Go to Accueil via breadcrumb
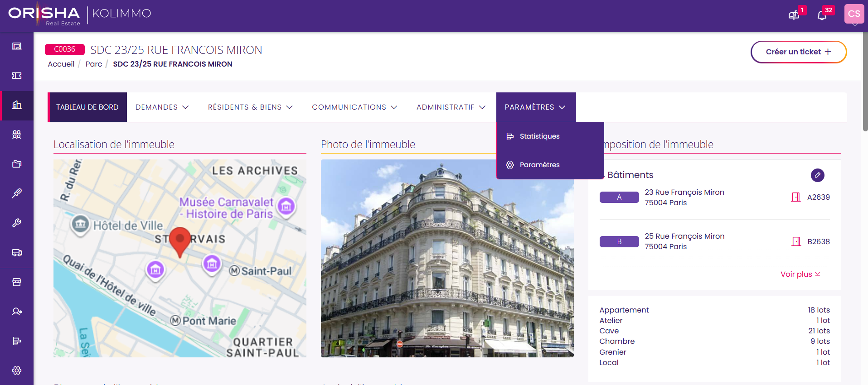This screenshot has width=868, height=385. pyautogui.click(x=61, y=64)
